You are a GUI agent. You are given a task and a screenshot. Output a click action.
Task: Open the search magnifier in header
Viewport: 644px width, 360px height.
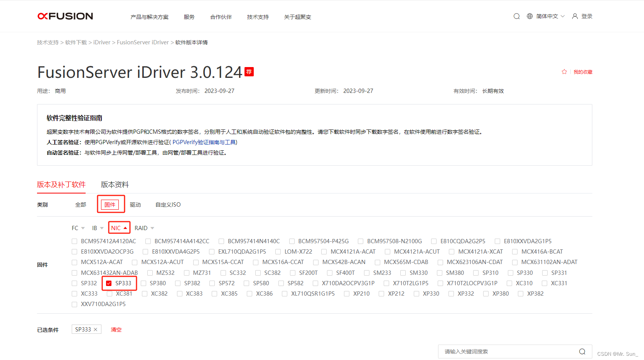(517, 16)
